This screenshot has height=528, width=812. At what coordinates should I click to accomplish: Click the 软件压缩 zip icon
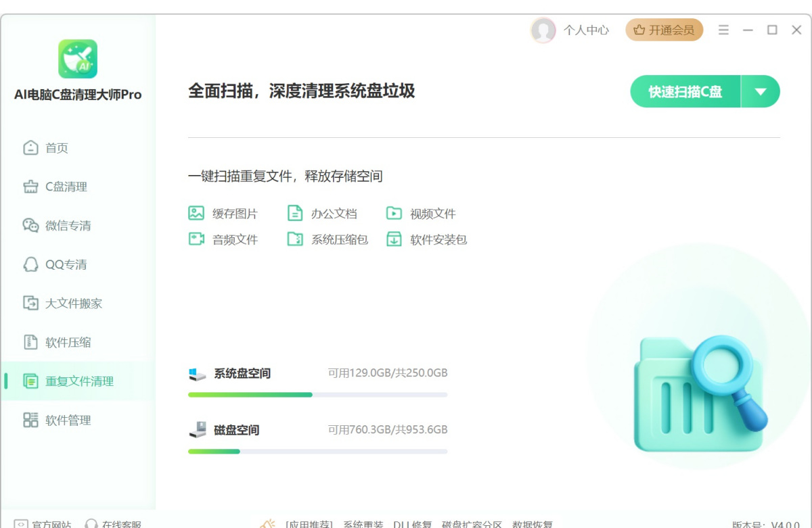click(30, 342)
